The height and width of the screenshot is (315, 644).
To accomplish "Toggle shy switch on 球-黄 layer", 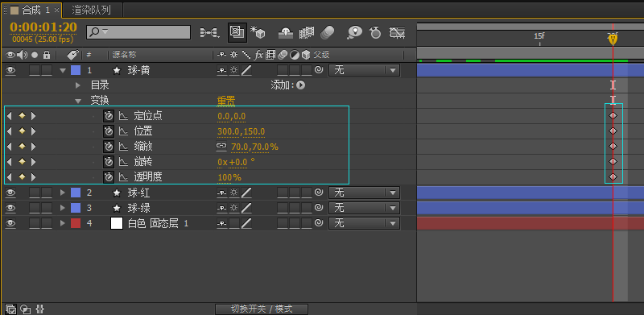I will [x=222, y=70].
